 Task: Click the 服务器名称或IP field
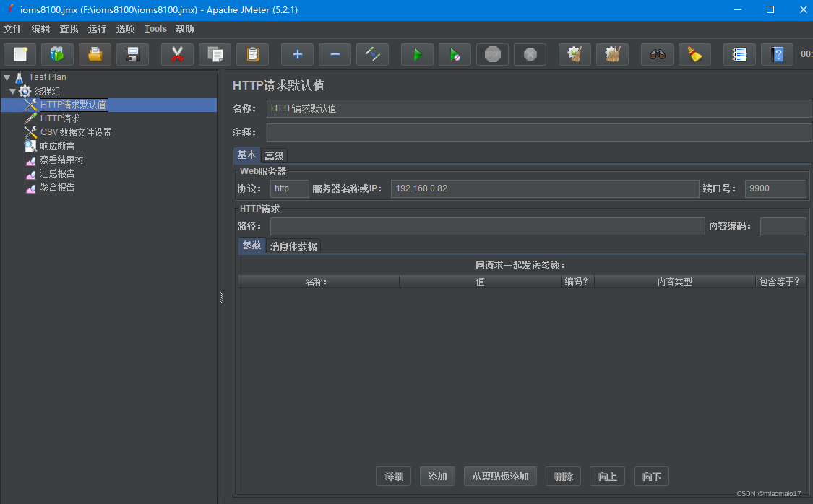(545, 188)
